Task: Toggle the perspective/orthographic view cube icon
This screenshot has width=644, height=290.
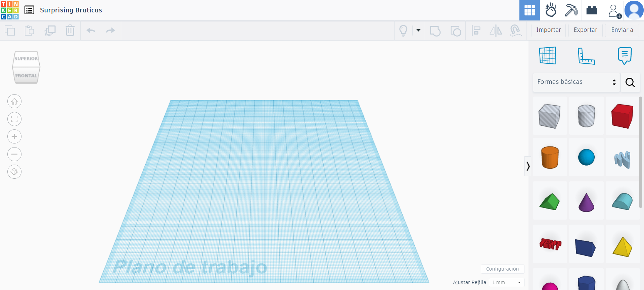Action: tap(14, 172)
